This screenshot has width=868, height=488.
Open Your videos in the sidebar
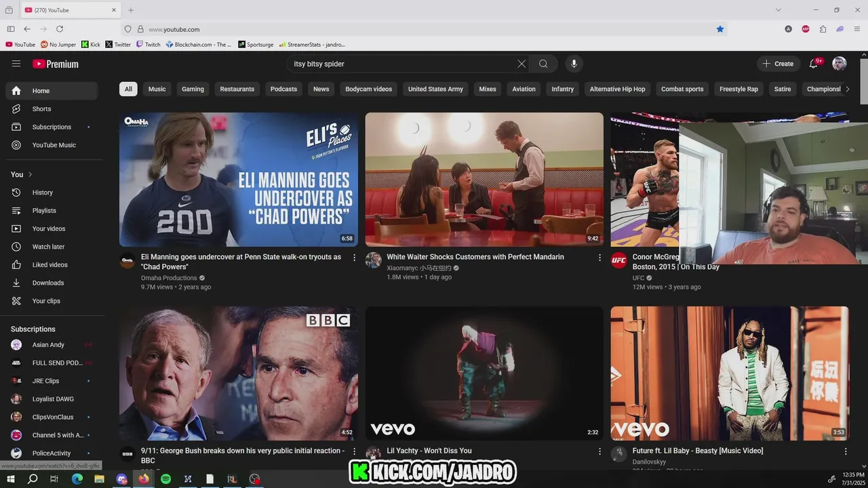tap(52, 228)
